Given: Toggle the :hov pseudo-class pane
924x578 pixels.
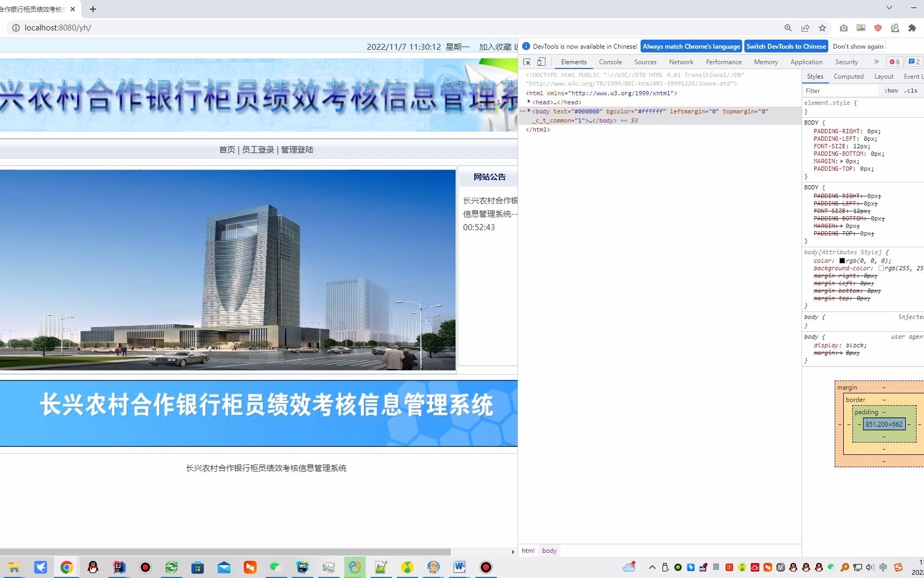Looking at the screenshot, I should 891,90.
